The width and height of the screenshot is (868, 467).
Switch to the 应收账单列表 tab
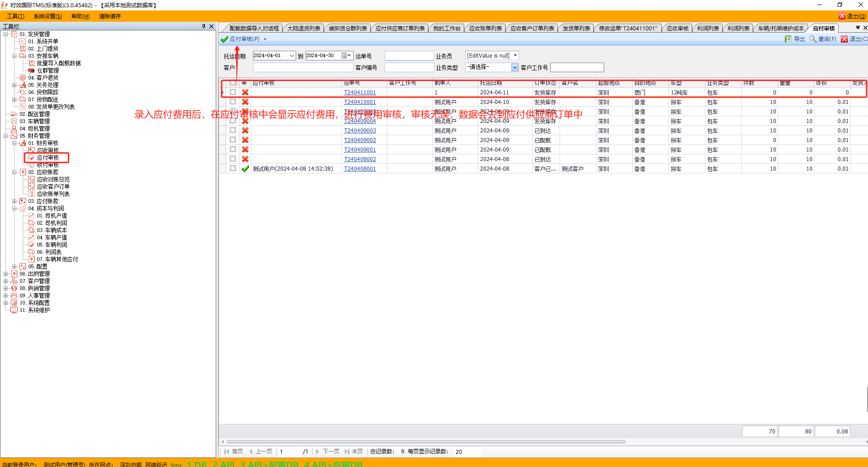(x=485, y=28)
